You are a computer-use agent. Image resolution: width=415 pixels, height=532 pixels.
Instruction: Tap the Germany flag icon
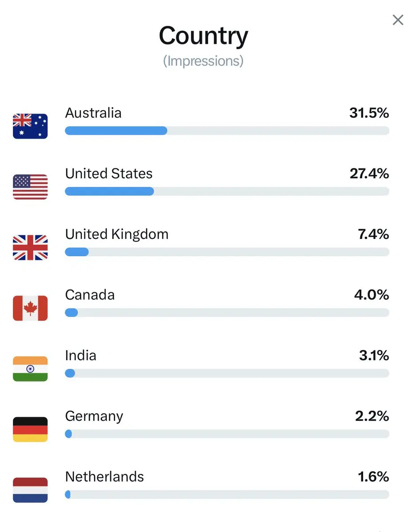[30, 430]
